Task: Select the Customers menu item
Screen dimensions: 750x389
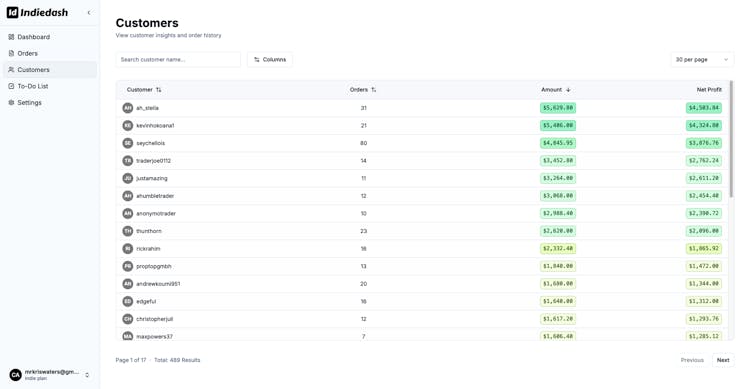Action: [50, 69]
